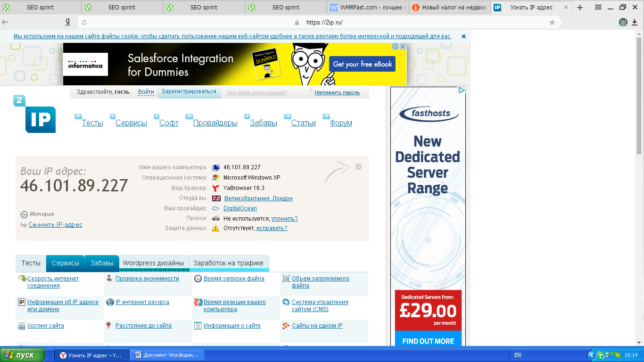The width and height of the screenshot is (644, 362).
Task: Click the green hand-click icon in the system tray
Action: pos(600,354)
